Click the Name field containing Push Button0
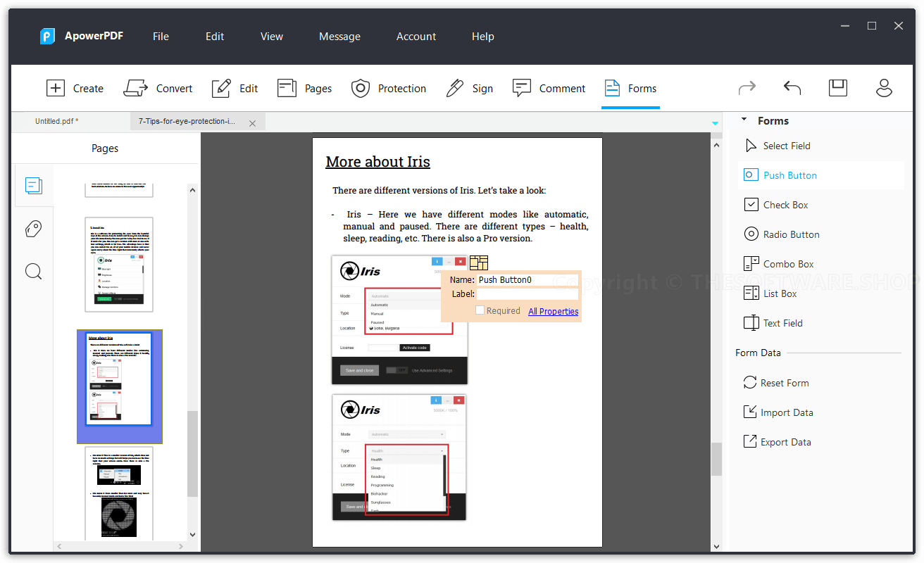Viewport: 924px width, 563px height. [527, 279]
